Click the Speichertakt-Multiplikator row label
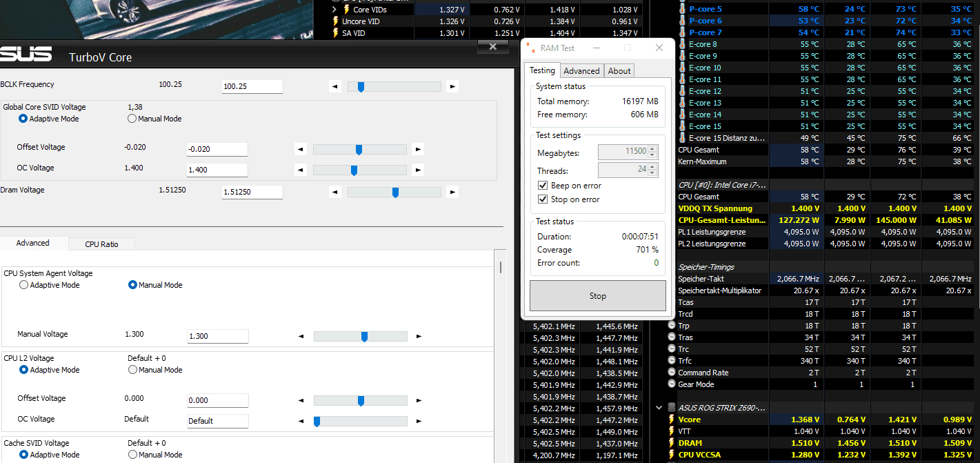This screenshot has width=980, height=463. [719, 290]
